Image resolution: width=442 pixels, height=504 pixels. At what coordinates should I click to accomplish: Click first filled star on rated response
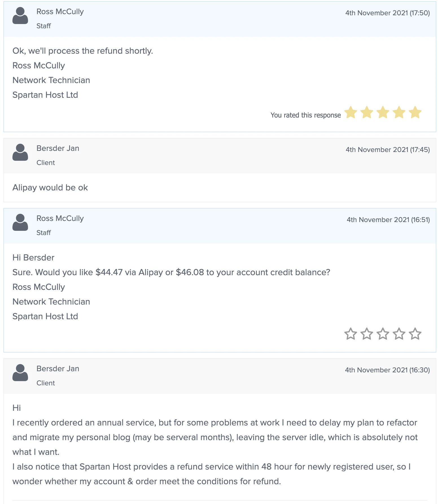[351, 112]
